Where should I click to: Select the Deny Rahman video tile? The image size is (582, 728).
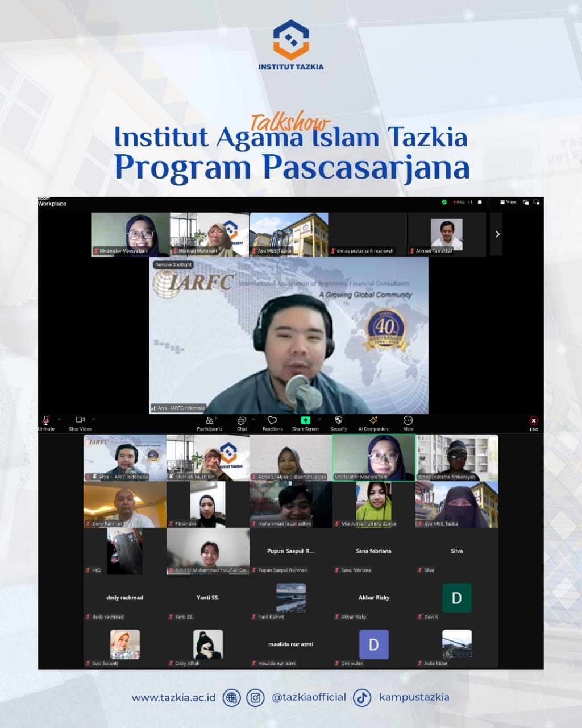[125, 504]
